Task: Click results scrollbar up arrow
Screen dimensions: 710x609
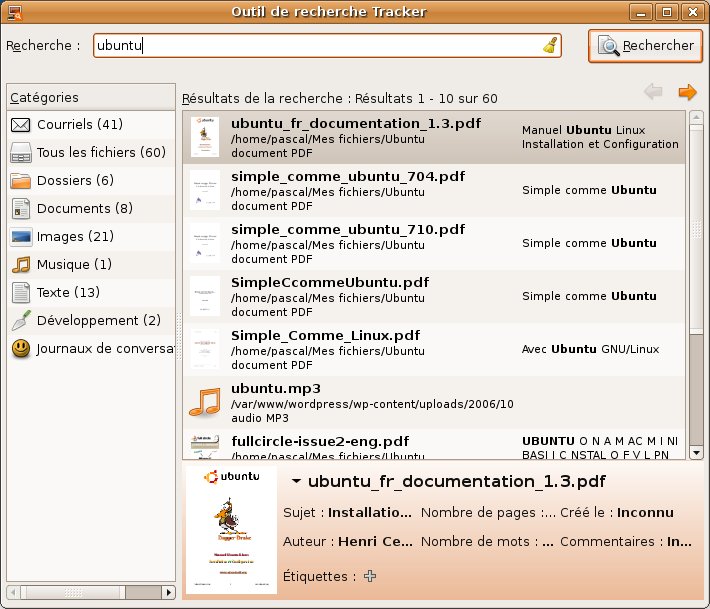Action: tap(696, 117)
